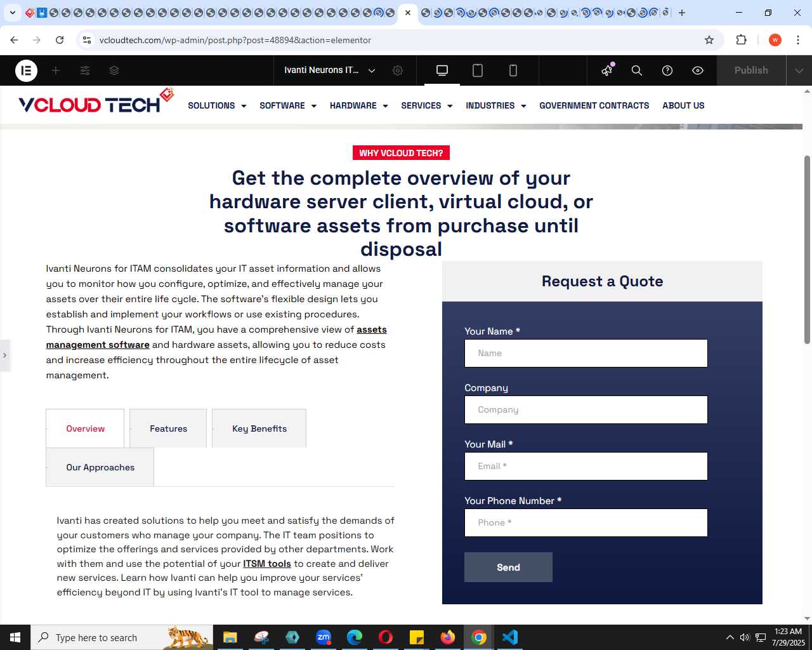
Task: Open Opera from taskbar
Action: pos(386,637)
